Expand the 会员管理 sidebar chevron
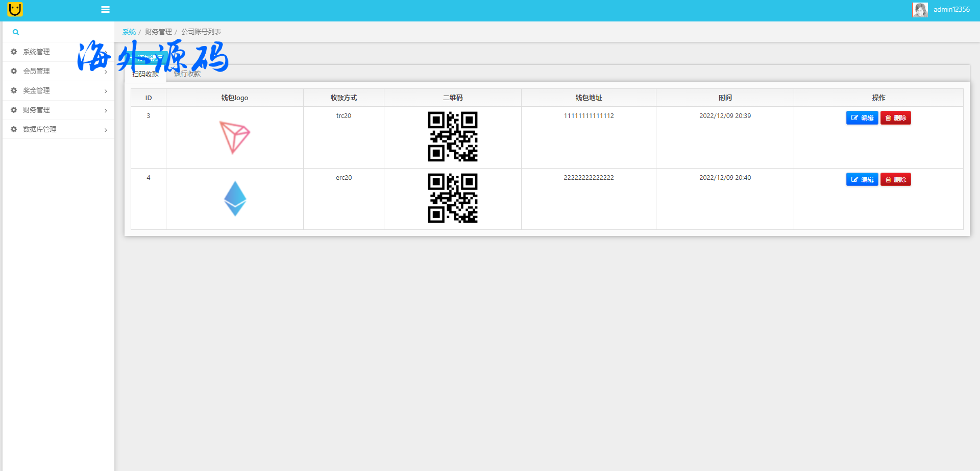 pyautogui.click(x=106, y=72)
